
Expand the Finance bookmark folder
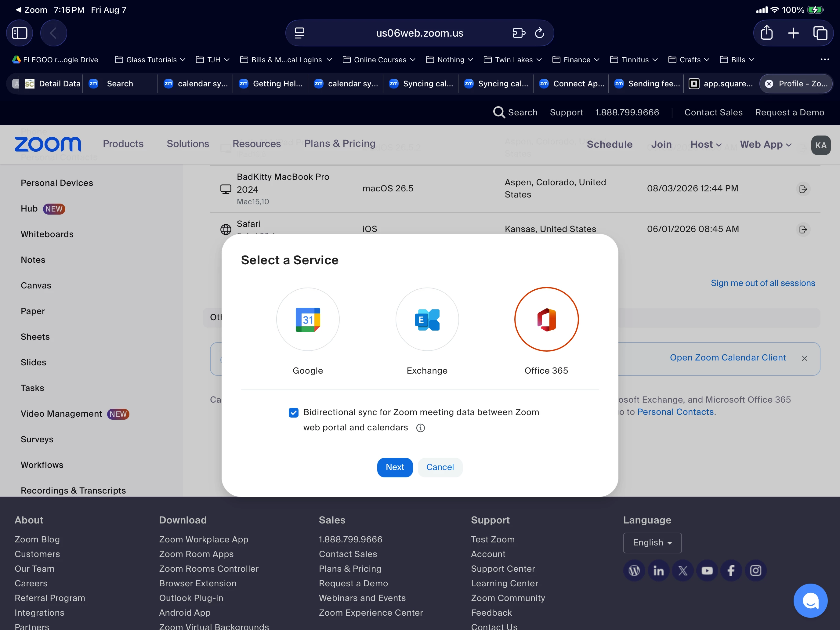576,60
